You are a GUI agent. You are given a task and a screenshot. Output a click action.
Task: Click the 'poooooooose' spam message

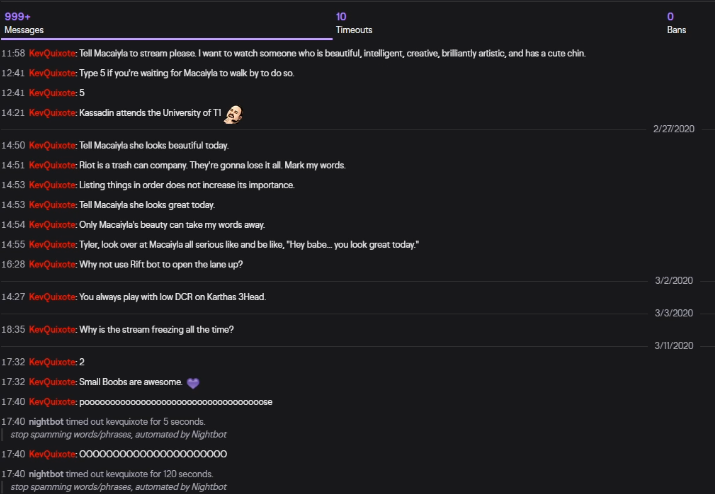coord(176,402)
